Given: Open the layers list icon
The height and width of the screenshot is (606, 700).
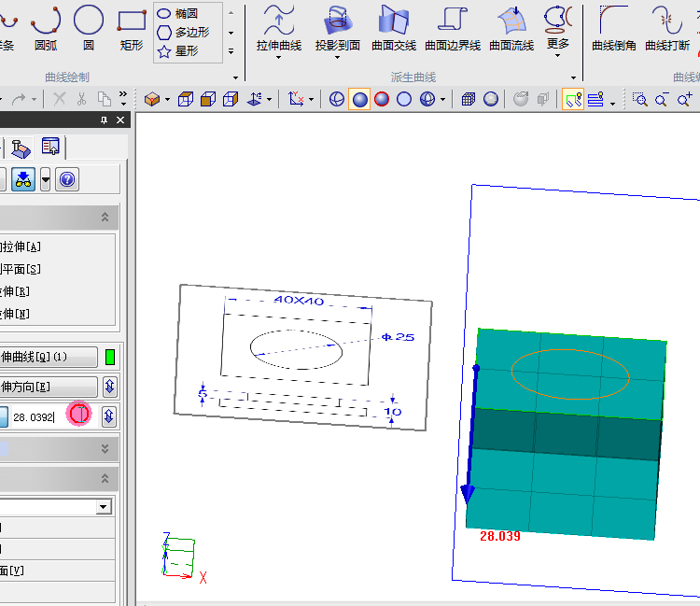Looking at the screenshot, I should pyautogui.click(x=596, y=99).
